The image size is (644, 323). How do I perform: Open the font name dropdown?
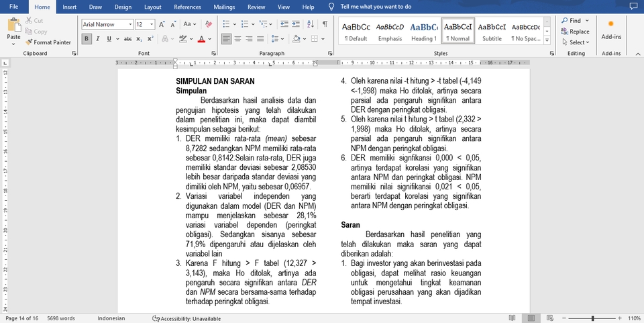point(131,24)
